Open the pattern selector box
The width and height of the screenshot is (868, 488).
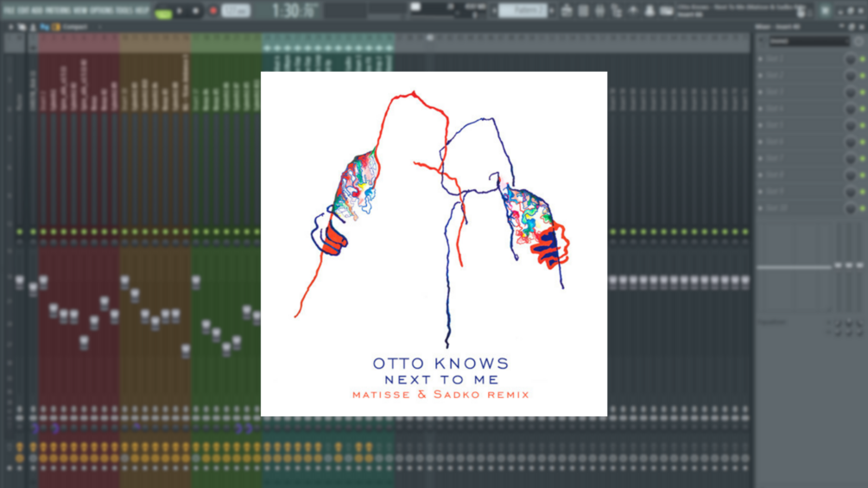(523, 10)
